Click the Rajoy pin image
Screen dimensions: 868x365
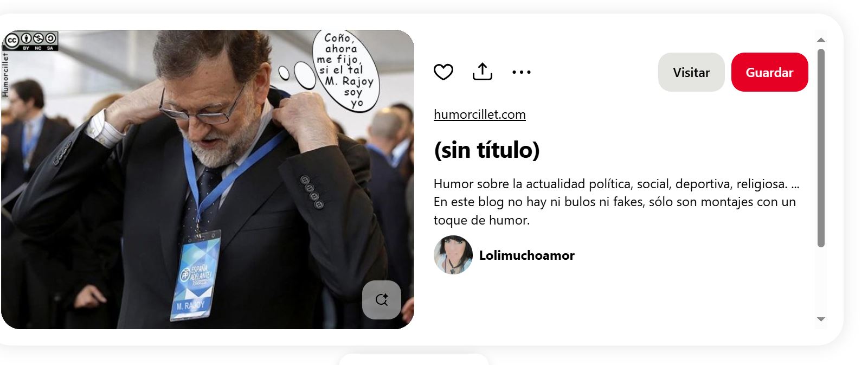[x=208, y=180]
